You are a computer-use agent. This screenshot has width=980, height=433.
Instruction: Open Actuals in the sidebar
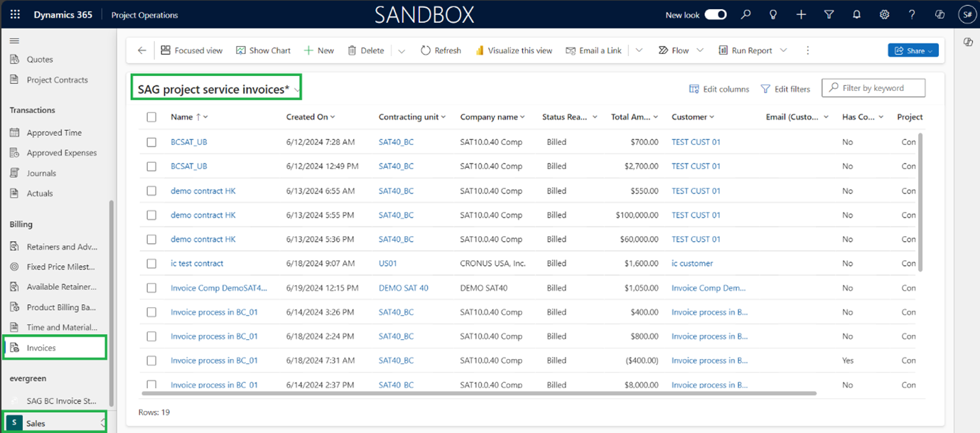click(40, 193)
